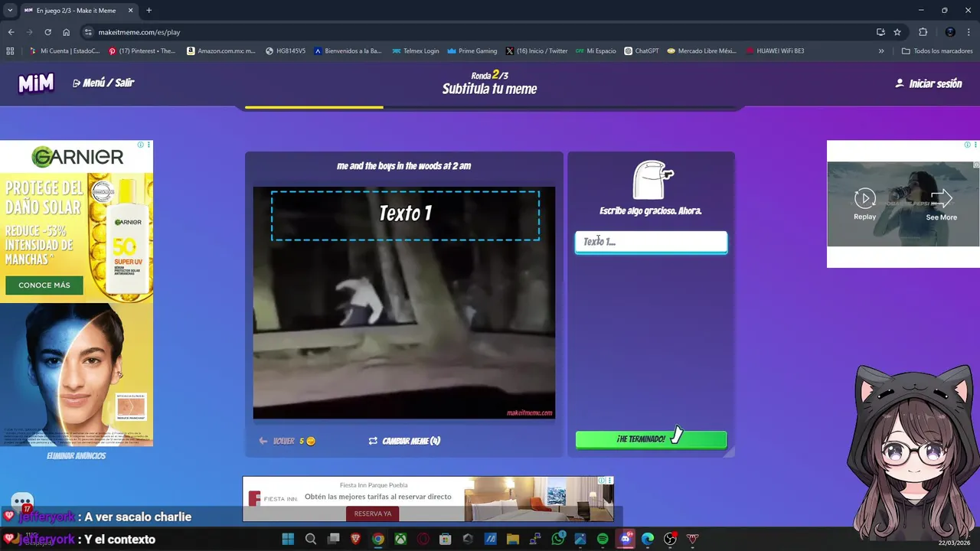Reload the page
980x551 pixels.
point(47,32)
